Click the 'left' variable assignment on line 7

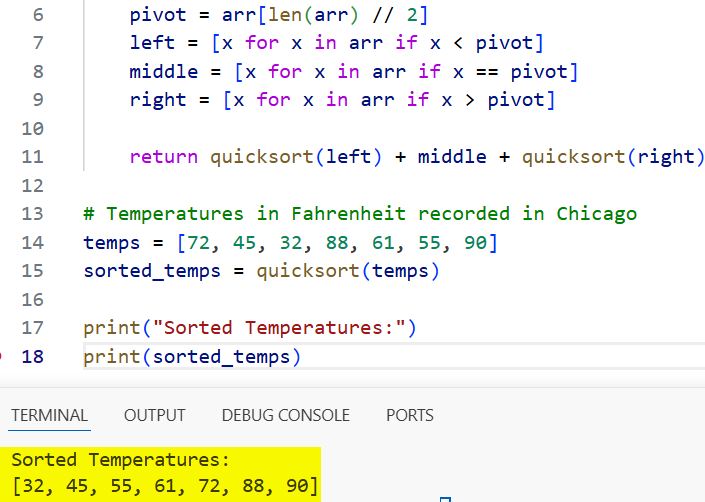coord(152,43)
